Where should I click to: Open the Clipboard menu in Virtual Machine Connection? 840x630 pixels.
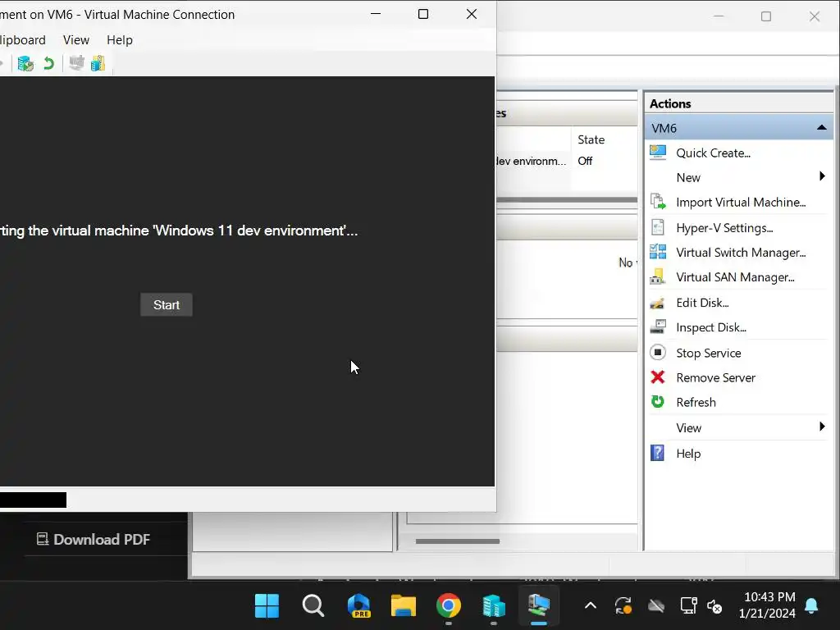pos(22,40)
